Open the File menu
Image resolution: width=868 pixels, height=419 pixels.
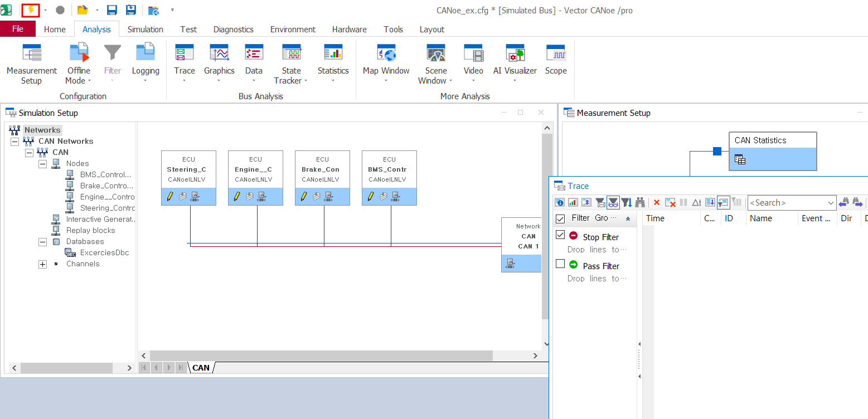pos(18,29)
